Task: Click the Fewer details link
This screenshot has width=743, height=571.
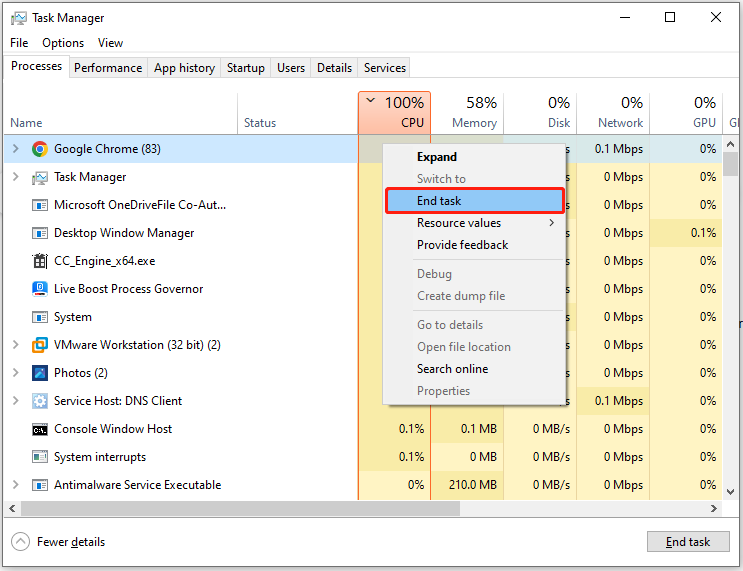Action: click(71, 542)
